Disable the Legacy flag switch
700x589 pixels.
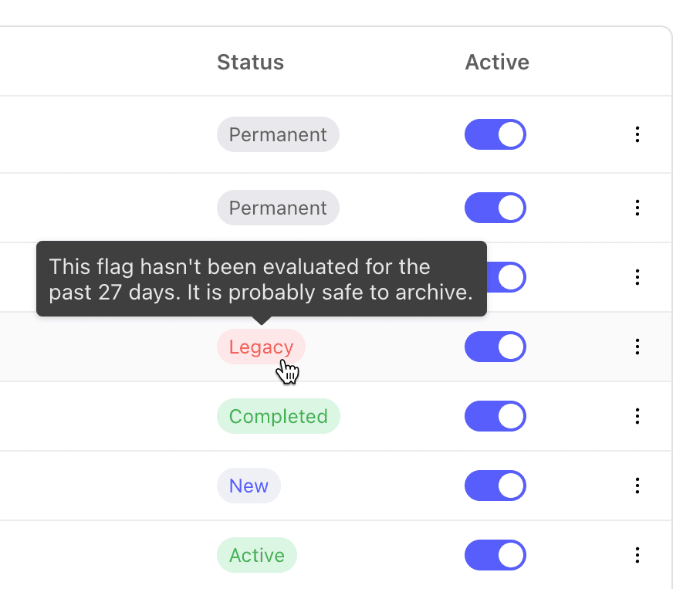[495, 347]
